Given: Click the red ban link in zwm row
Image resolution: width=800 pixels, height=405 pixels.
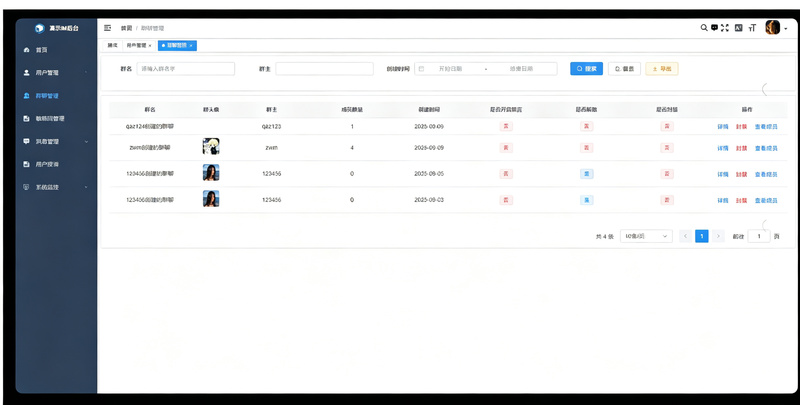Looking at the screenshot, I should coord(741,148).
